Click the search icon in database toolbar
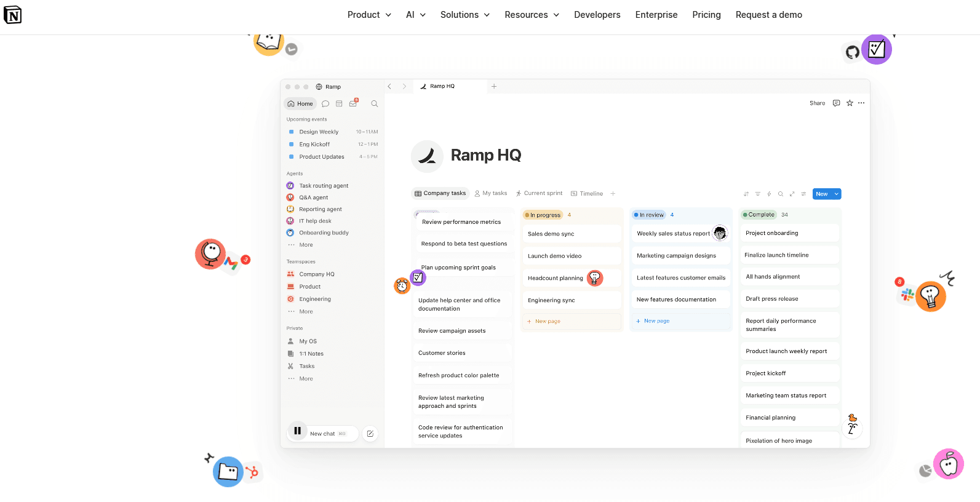This screenshot has height=502, width=980. [781, 194]
